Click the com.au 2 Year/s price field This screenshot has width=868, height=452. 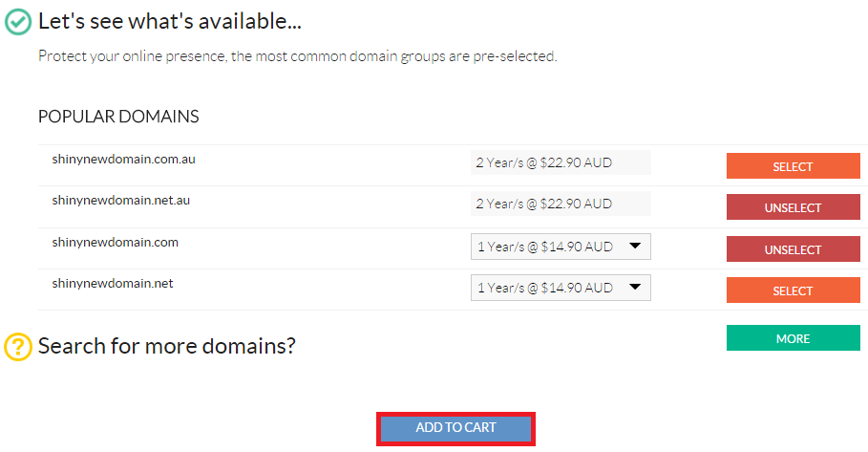point(561,162)
